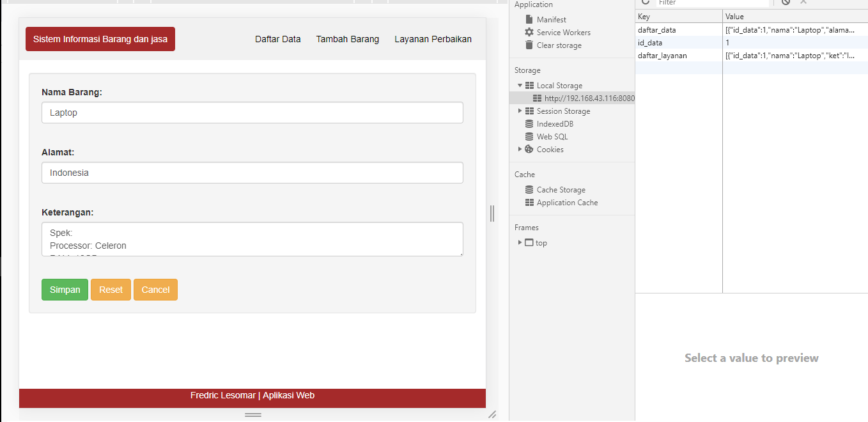The image size is (868, 422).
Task: Click the top frame window icon
Action: click(529, 242)
